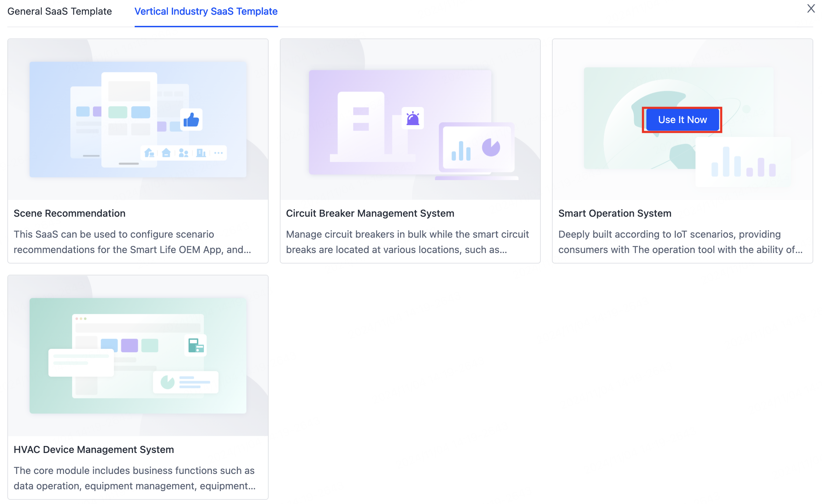Click the Scene Recommendation title

(69, 213)
